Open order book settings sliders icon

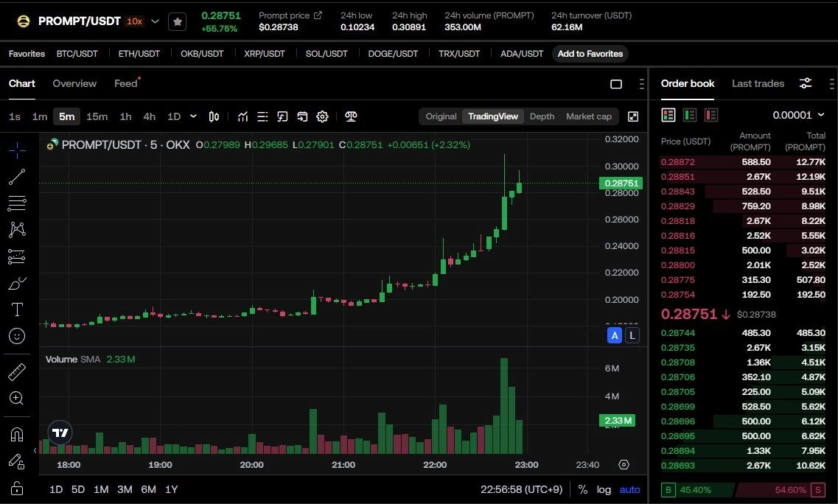[806, 83]
